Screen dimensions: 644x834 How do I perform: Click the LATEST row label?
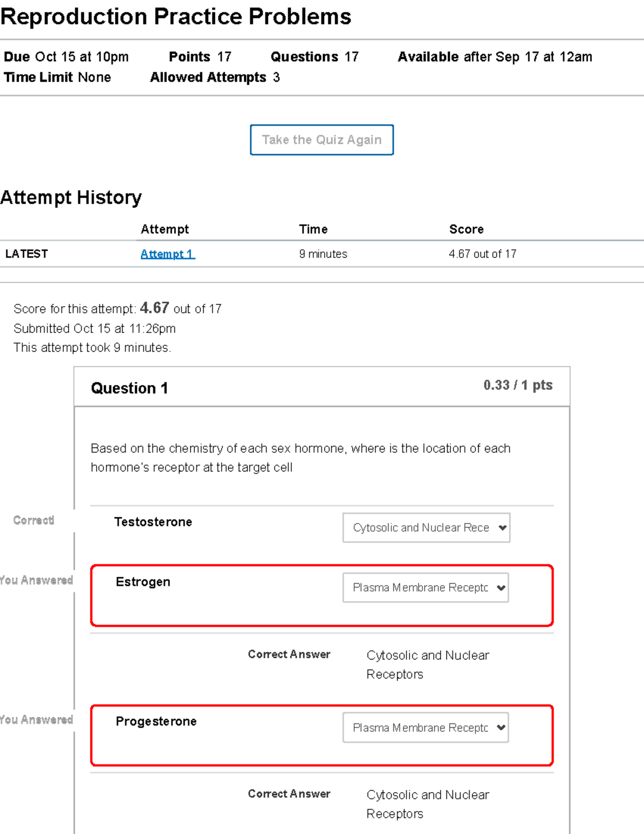(x=26, y=254)
